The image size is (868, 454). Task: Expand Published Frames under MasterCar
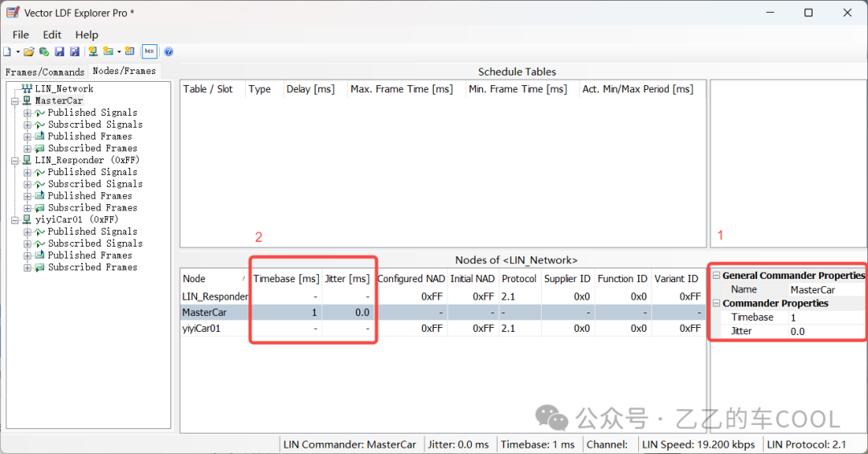click(27, 137)
